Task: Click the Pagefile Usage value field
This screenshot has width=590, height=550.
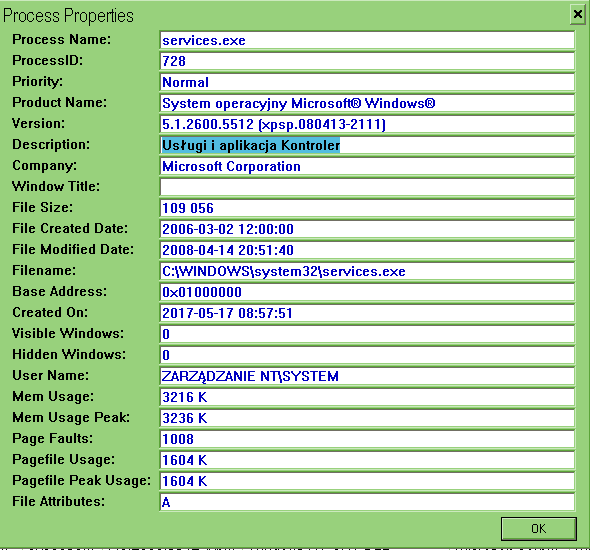Action: (367, 460)
